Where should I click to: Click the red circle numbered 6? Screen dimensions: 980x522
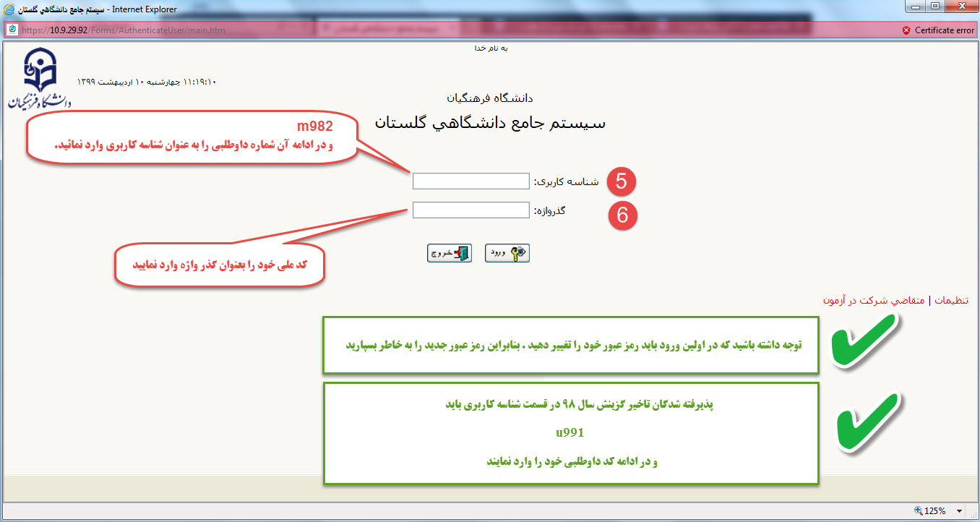pos(622,215)
